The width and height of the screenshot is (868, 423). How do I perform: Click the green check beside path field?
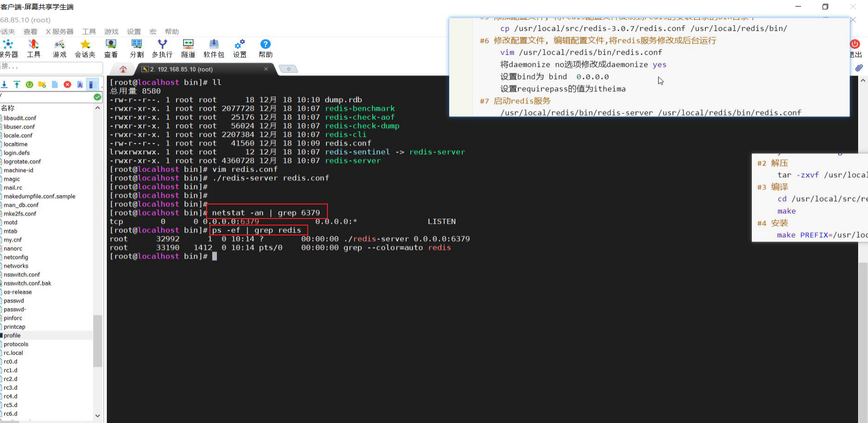point(97,97)
